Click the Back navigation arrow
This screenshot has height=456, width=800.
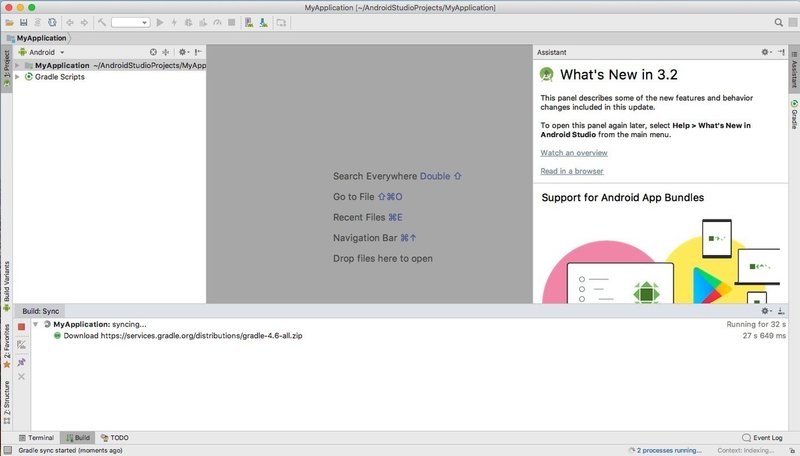(70, 22)
